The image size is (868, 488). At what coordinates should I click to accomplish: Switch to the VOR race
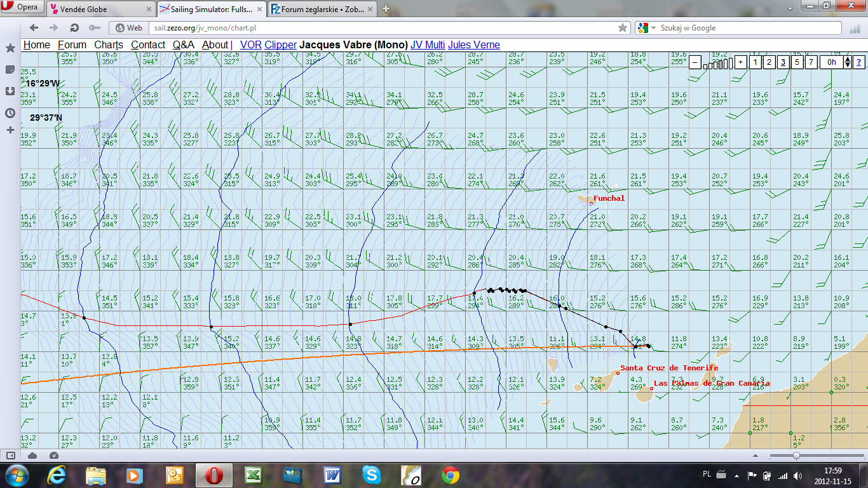pyautogui.click(x=251, y=45)
